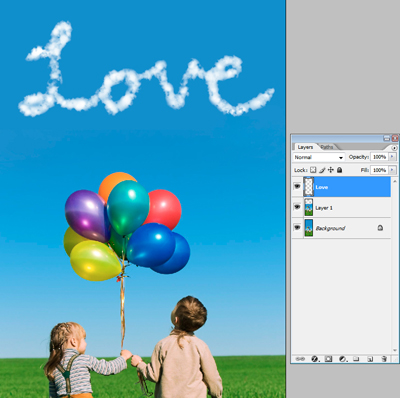Image resolution: width=400 pixels, height=398 pixels.
Task: Click the Fill value field
Action: 379,170
